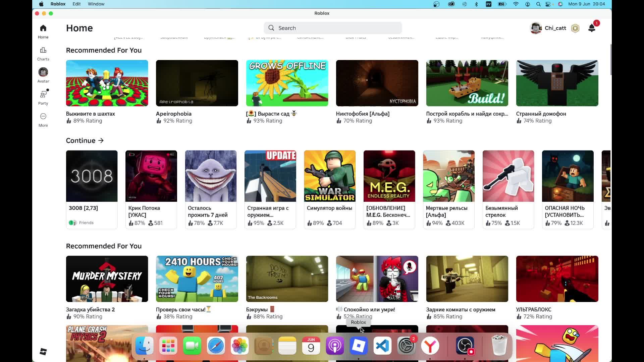Open the Крик Потока [УЖАС] card

pyautogui.click(x=151, y=190)
